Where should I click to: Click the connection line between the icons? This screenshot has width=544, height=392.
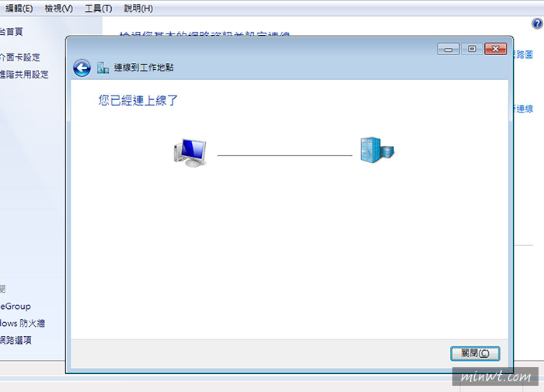tap(284, 155)
